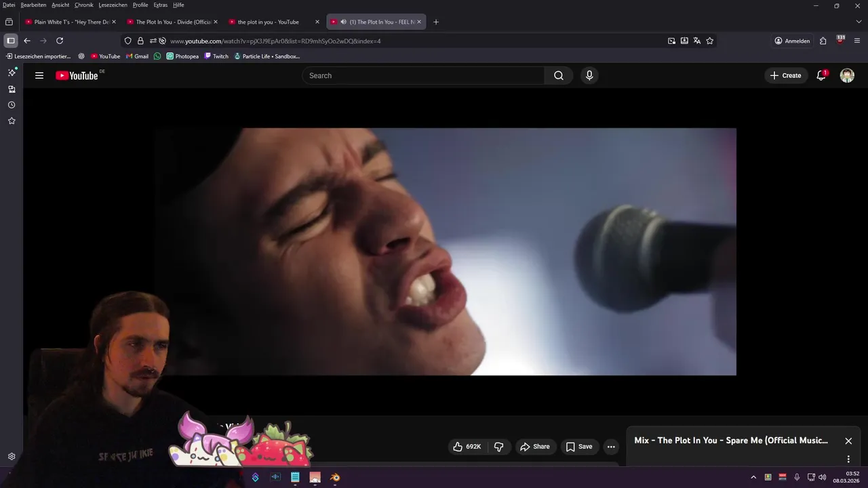The image size is (868, 488).
Task: Open YouTube notifications bell
Action: tap(821, 75)
